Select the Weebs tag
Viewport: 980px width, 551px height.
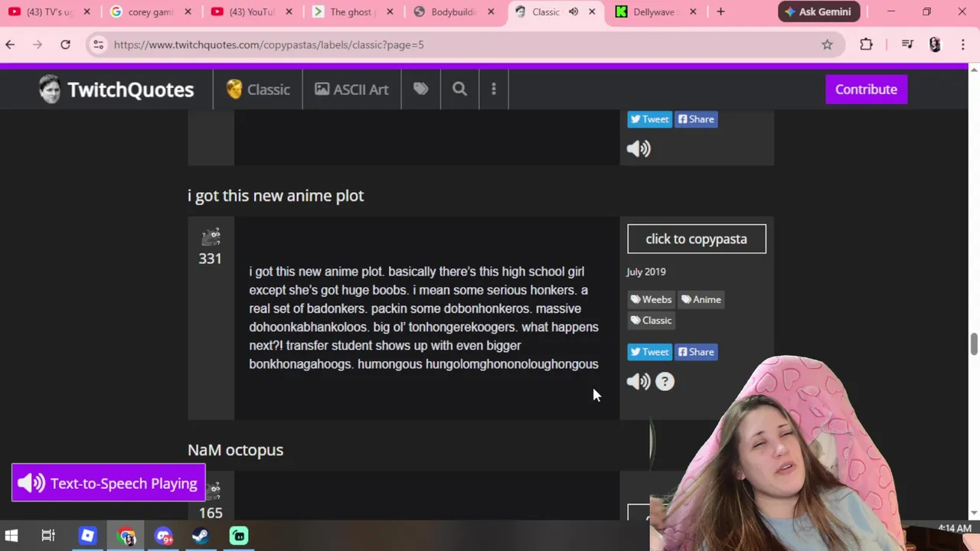(651, 299)
